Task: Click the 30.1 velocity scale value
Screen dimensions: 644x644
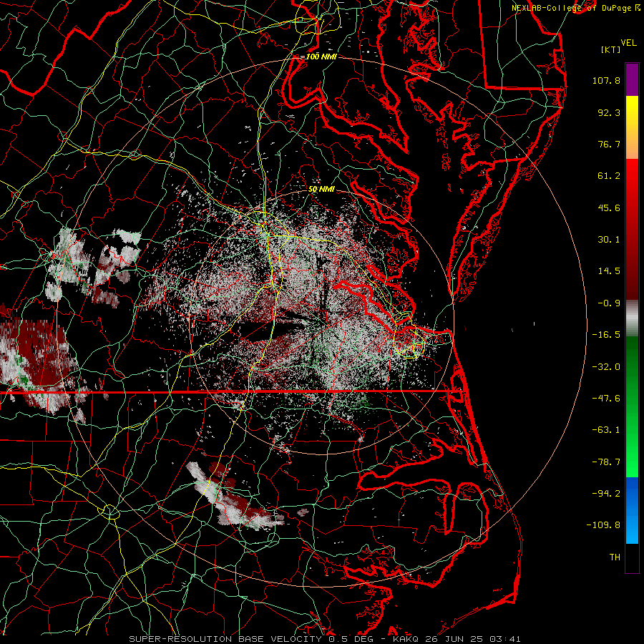Action: 609,240
